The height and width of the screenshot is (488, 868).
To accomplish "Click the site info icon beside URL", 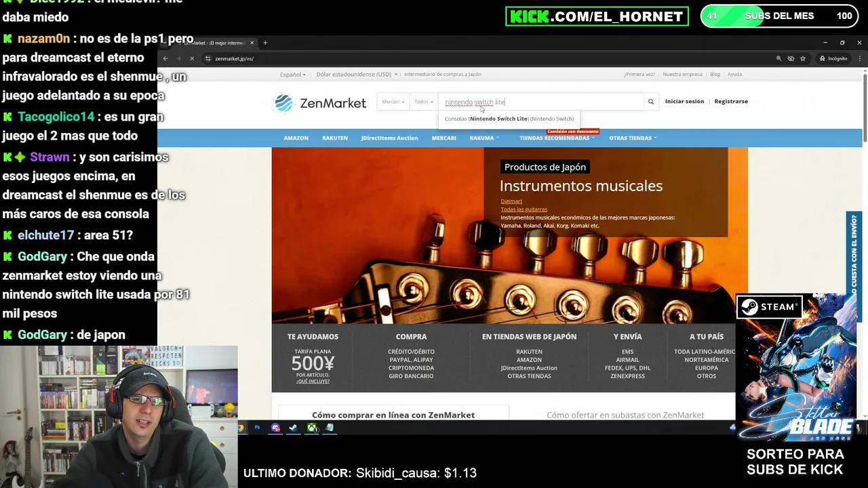I will click(x=208, y=58).
